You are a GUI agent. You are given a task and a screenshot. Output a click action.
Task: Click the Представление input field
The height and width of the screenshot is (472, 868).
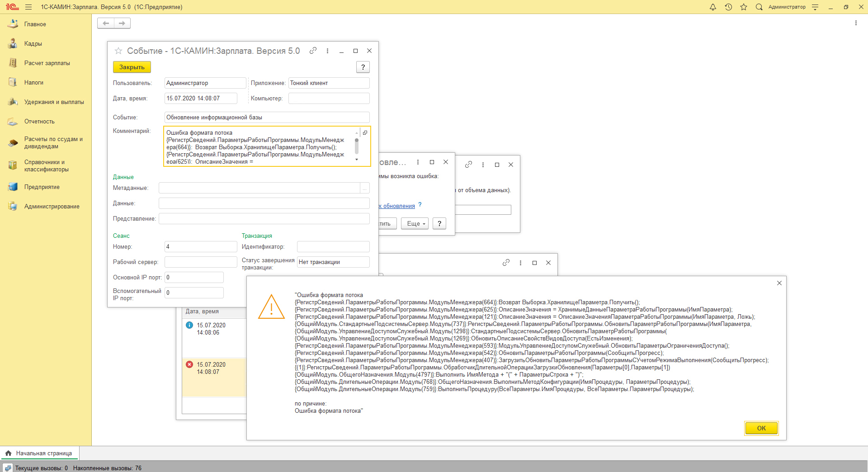pos(264,219)
